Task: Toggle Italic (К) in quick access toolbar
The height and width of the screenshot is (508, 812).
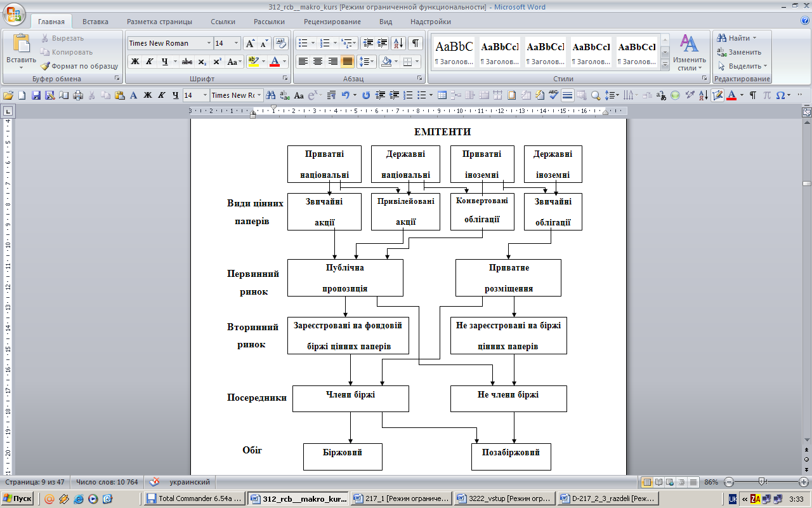Action: pos(162,95)
